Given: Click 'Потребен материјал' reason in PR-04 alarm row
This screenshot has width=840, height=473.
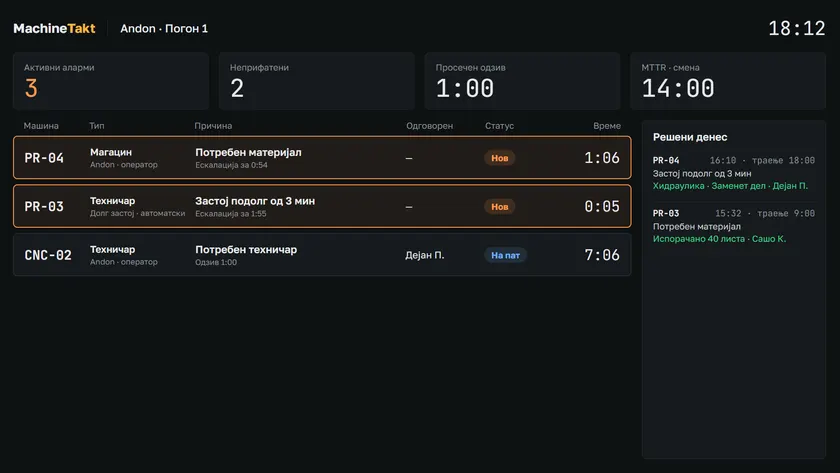Looking at the screenshot, I should [249, 152].
